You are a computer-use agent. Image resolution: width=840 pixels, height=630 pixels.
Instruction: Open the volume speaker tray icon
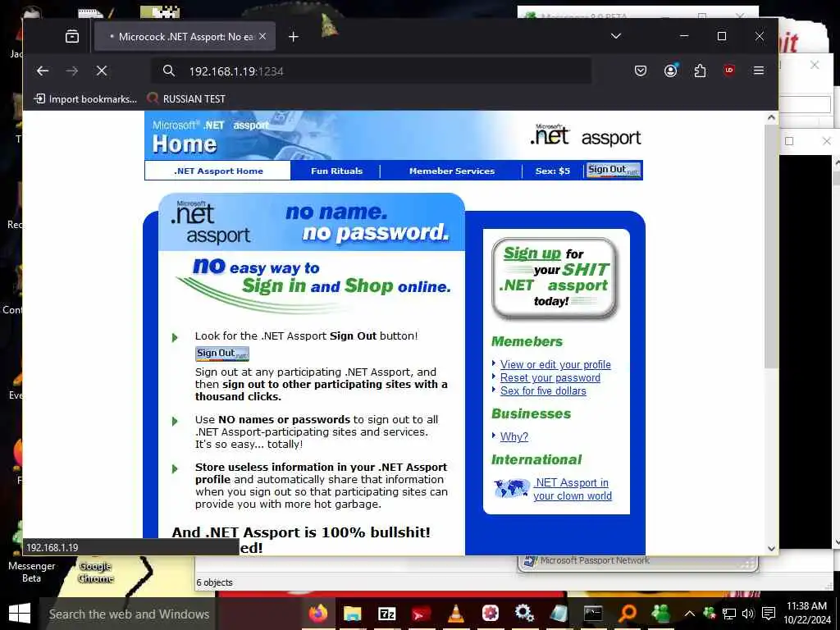(x=748, y=614)
